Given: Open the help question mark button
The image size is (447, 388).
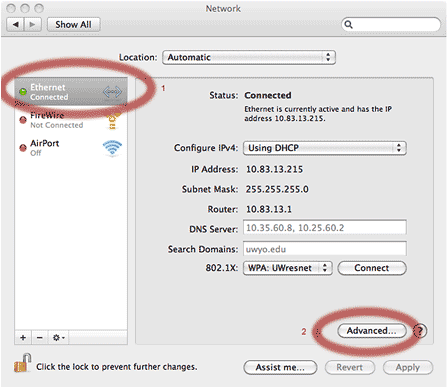Looking at the screenshot, I should [x=420, y=331].
